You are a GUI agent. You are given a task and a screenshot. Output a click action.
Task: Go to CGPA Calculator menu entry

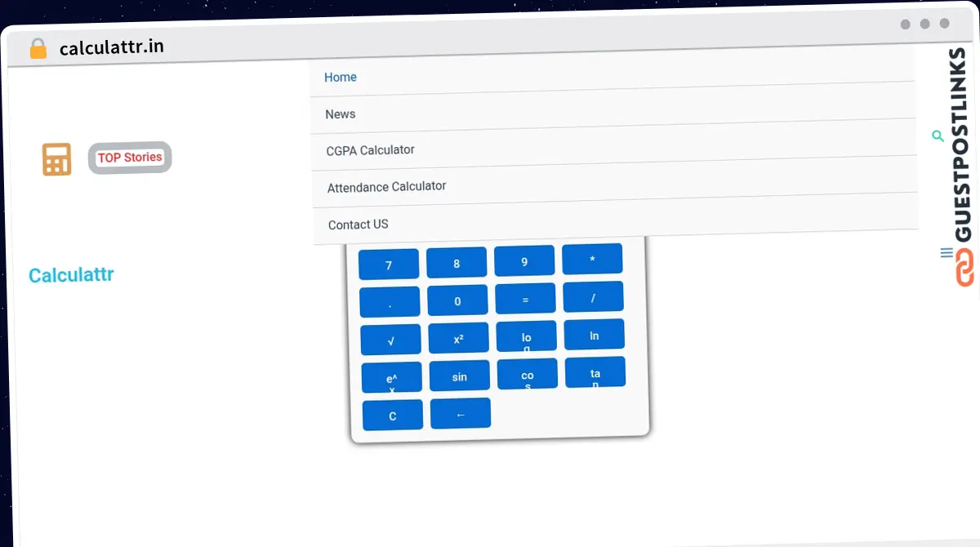point(370,150)
